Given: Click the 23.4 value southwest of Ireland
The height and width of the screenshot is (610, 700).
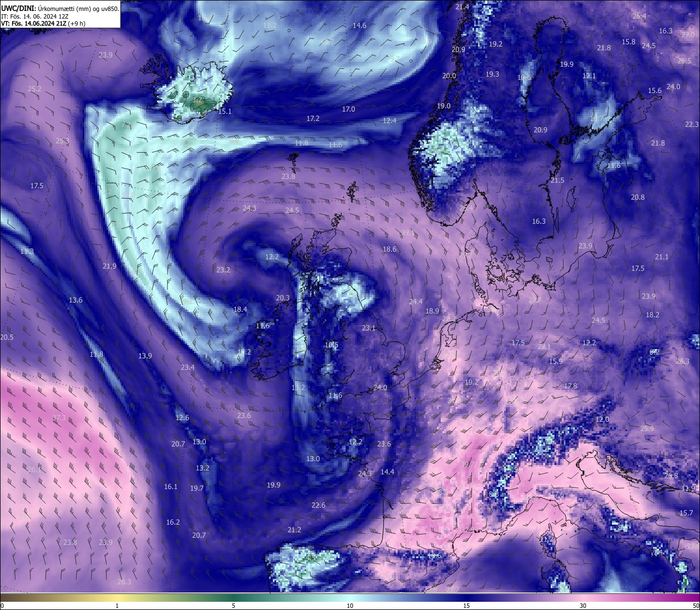Looking at the screenshot, I should 188,367.
